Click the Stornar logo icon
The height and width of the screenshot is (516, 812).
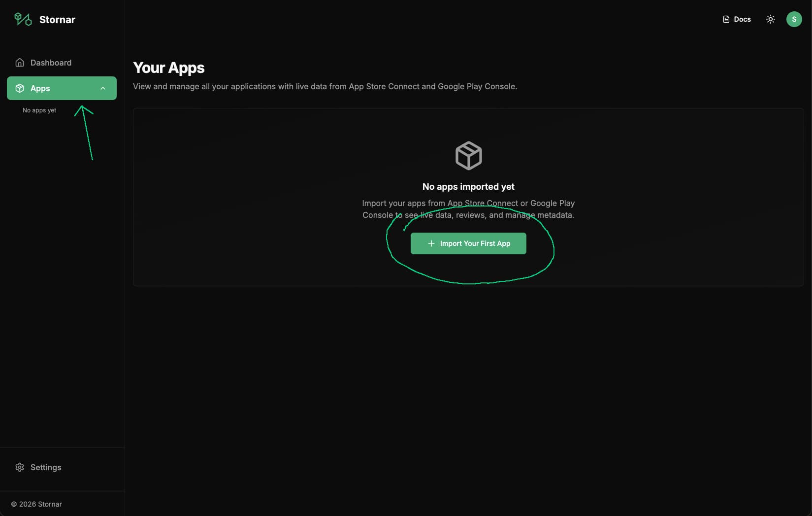pyautogui.click(x=23, y=19)
